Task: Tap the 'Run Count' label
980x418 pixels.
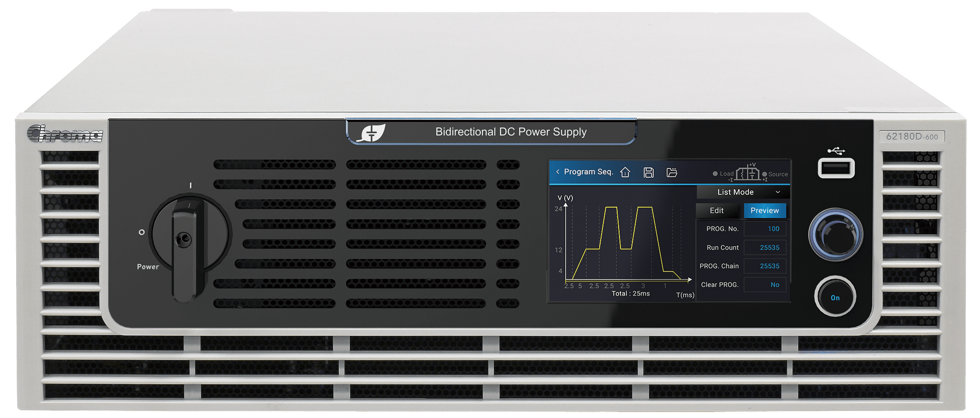Action: coord(723,248)
